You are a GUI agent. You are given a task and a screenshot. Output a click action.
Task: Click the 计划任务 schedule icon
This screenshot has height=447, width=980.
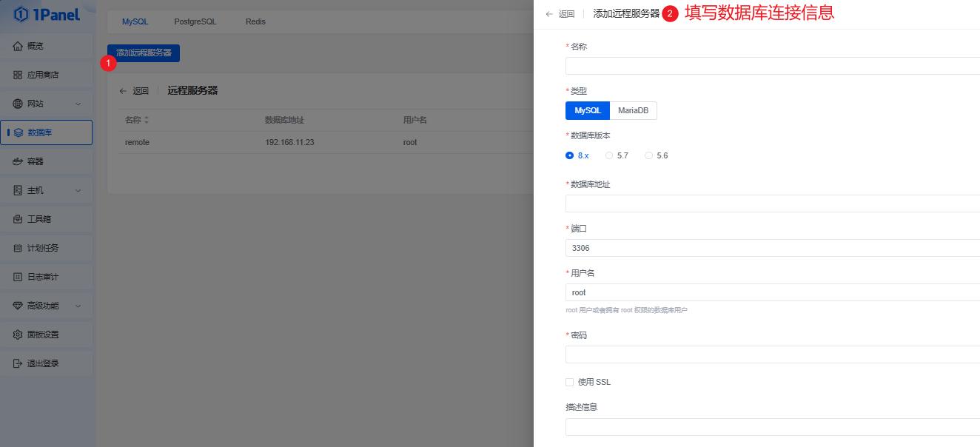click(19, 248)
